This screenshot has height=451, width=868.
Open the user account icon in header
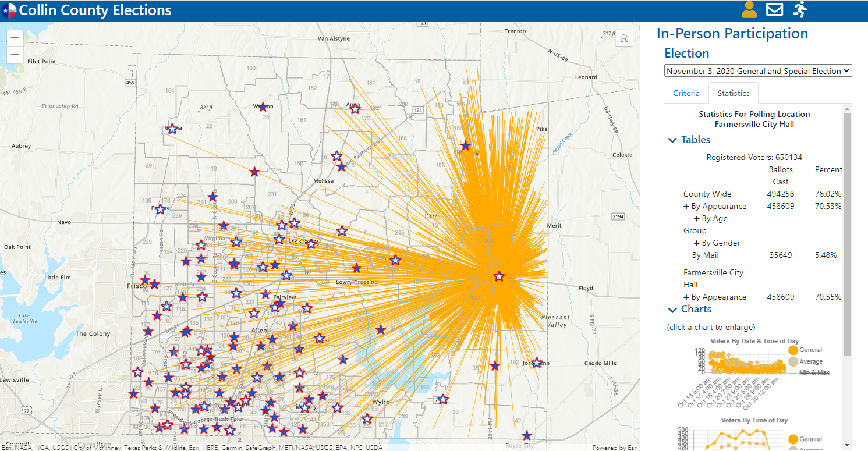click(x=749, y=9)
